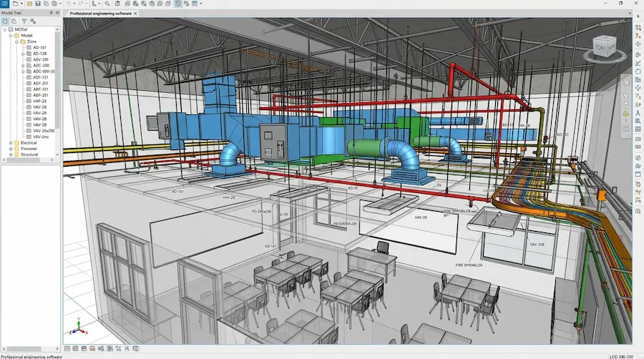Select the text 'A' annotation tool
644x359 pixels.
tap(638, 113)
